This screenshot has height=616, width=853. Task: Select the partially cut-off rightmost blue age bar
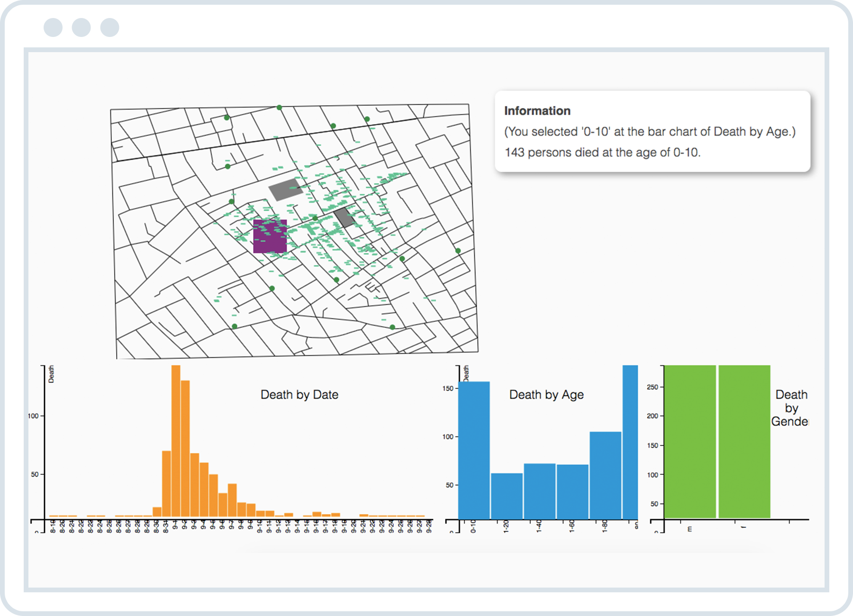[630, 442]
